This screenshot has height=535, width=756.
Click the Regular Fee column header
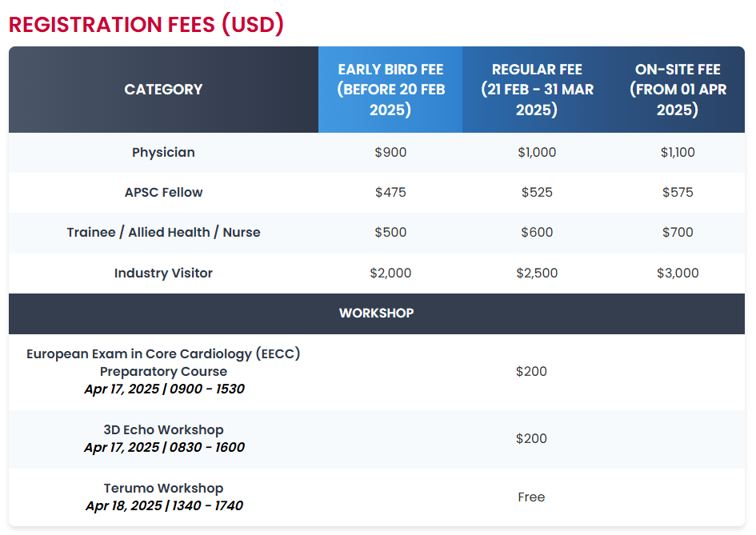point(537,90)
